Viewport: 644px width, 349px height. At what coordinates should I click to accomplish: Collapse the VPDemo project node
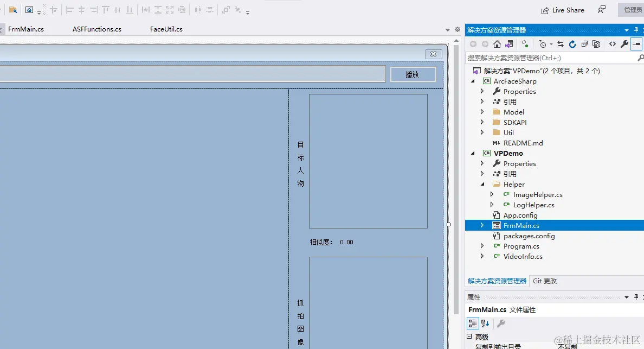point(473,153)
